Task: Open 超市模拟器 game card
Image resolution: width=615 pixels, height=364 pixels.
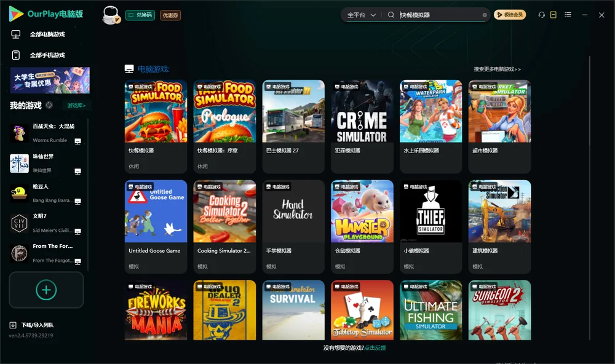Action: [x=499, y=127]
